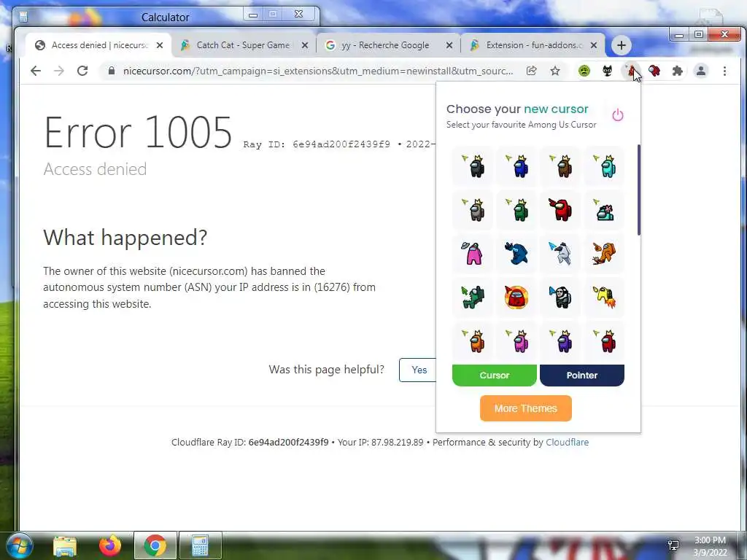This screenshot has height=560, width=747.
Task: Share this page icon in address bar
Action: tap(531, 71)
